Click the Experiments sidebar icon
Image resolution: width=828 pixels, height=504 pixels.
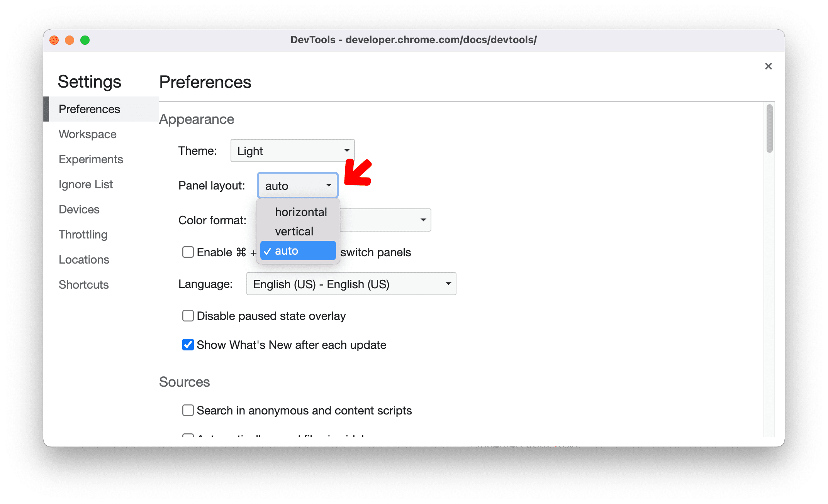coord(90,158)
